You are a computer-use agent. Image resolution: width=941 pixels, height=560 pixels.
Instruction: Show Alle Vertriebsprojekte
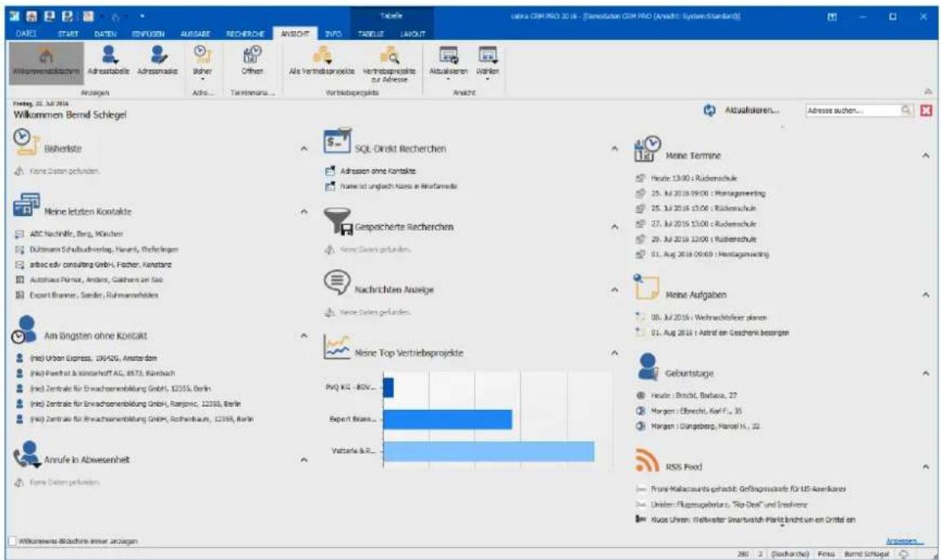point(321,61)
